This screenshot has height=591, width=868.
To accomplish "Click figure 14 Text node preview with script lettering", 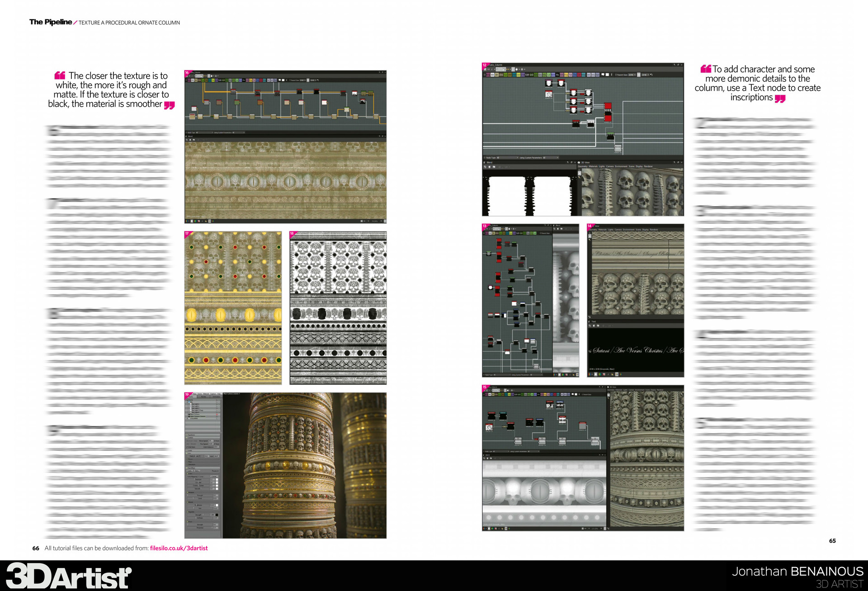I will point(636,350).
